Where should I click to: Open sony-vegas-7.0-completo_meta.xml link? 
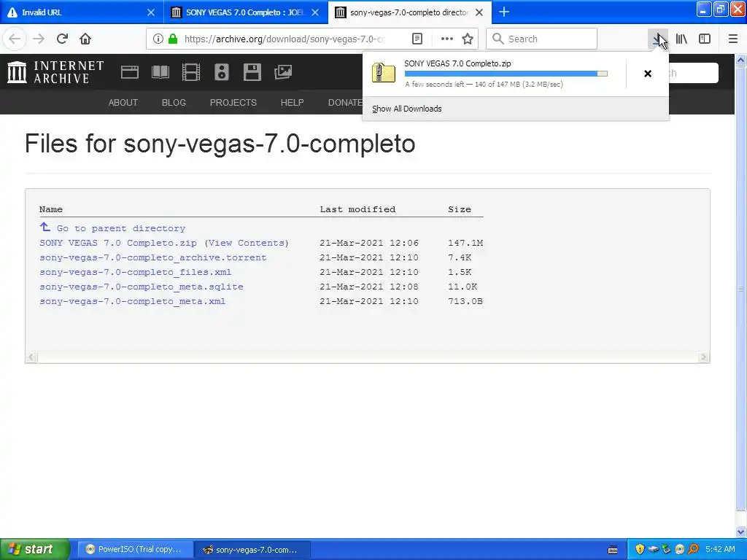133,301
